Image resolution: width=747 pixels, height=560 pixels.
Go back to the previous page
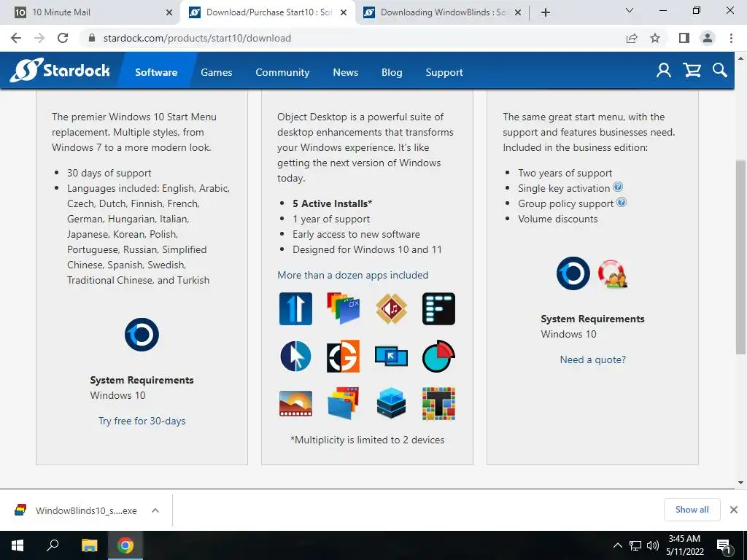click(16, 38)
